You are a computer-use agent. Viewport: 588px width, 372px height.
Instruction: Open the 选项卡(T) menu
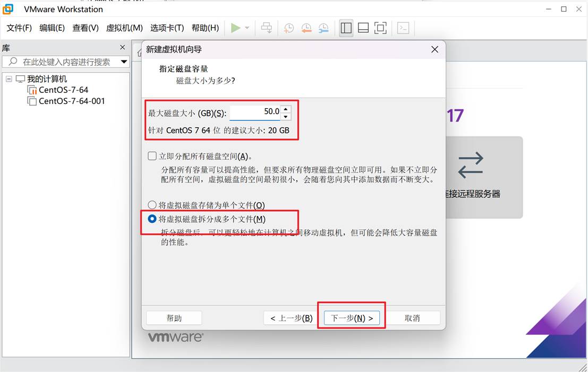pyautogui.click(x=167, y=28)
